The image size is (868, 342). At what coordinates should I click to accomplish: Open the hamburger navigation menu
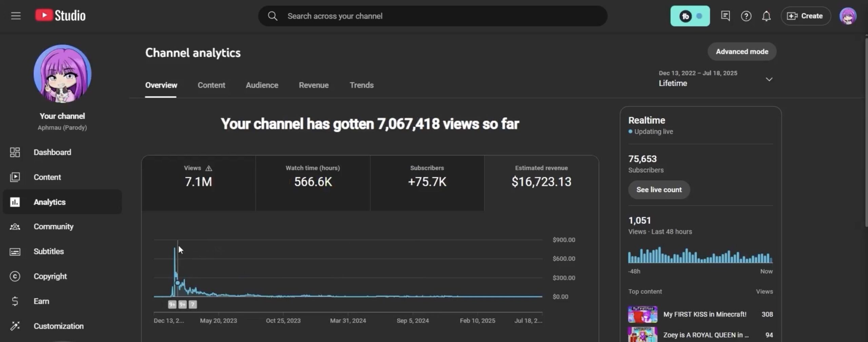[x=16, y=16]
